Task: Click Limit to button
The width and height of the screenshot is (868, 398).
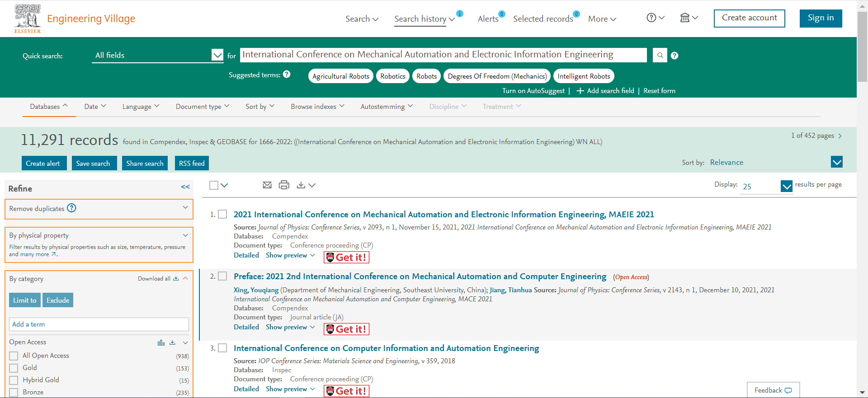Action: (25, 300)
